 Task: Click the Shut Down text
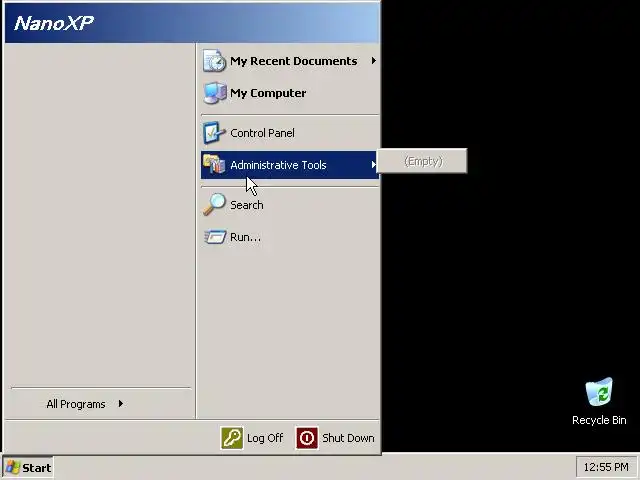(x=348, y=438)
